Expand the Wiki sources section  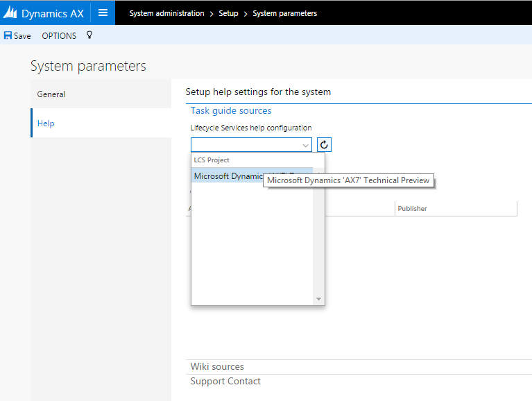tap(217, 366)
